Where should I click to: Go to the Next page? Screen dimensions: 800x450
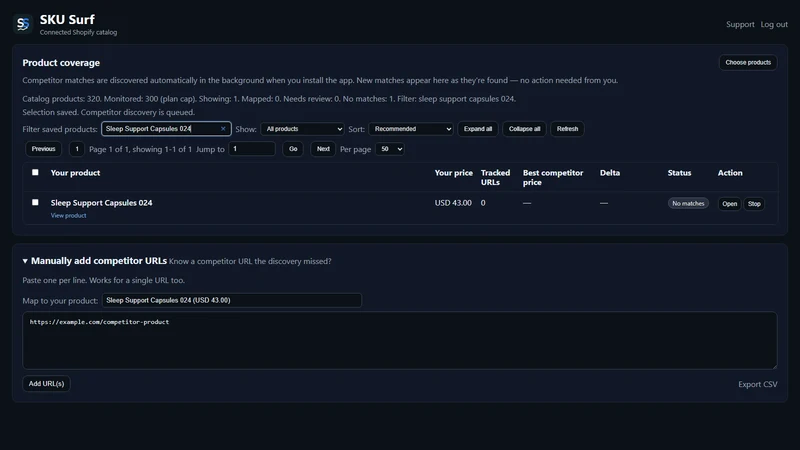(x=323, y=149)
